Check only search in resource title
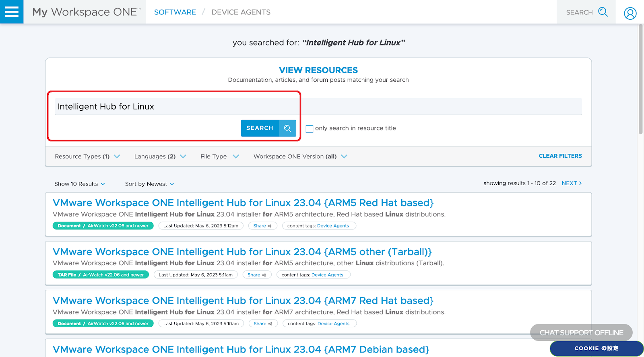This screenshot has width=644, height=357. click(x=310, y=129)
